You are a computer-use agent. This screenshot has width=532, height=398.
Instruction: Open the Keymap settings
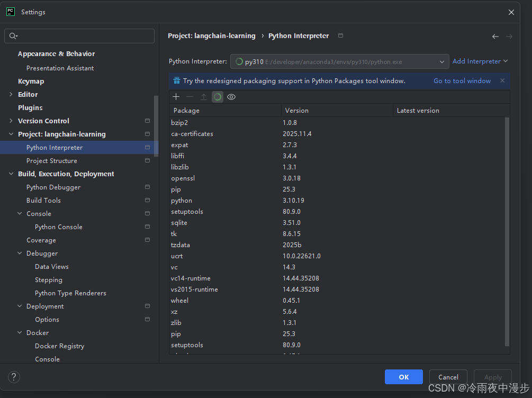(31, 82)
